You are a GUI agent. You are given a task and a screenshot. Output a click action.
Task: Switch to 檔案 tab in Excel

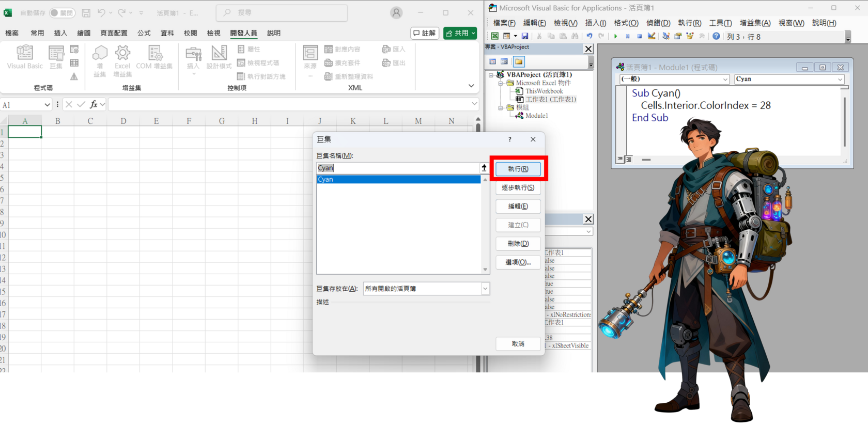[12, 33]
